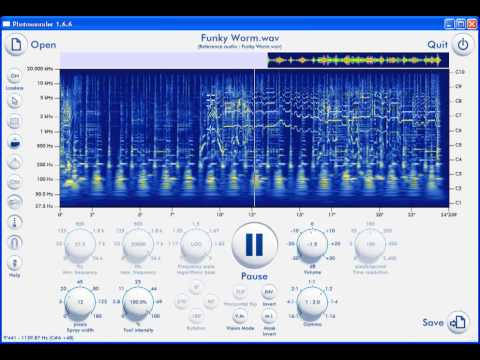
Task: Open an audio or image file
Action: click(16, 44)
